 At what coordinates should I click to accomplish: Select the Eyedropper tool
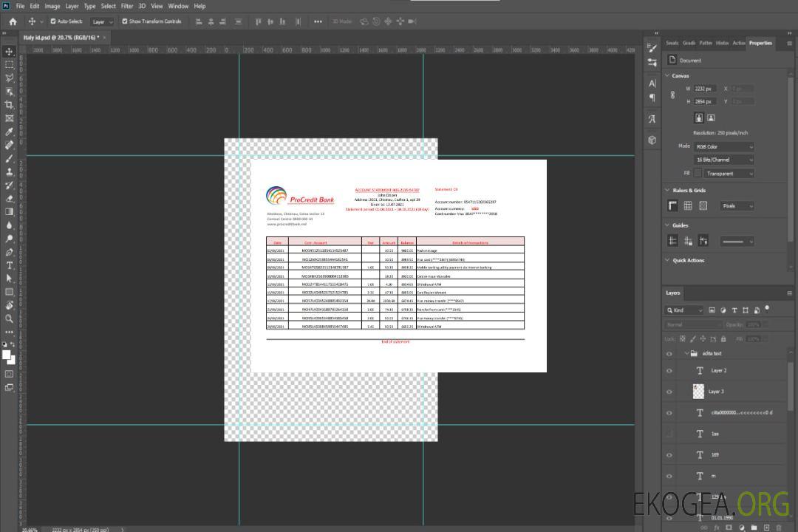[9, 132]
